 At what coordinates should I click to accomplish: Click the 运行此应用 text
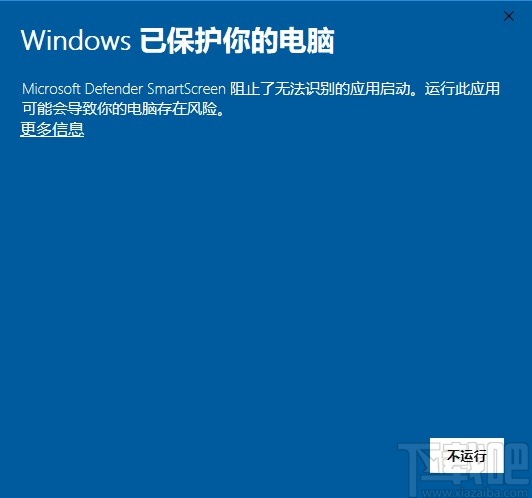pyautogui.click(x=462, y=89)
